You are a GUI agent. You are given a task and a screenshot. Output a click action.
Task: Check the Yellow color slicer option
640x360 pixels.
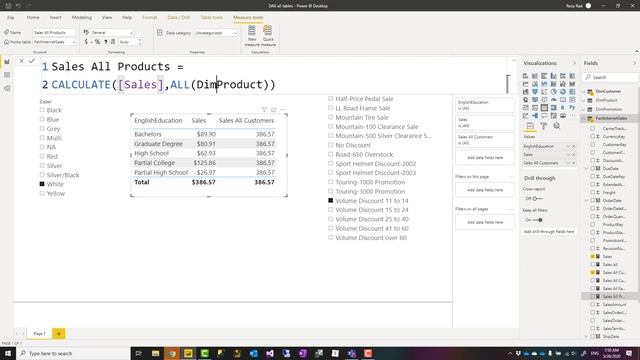click(x=42, y=193)
